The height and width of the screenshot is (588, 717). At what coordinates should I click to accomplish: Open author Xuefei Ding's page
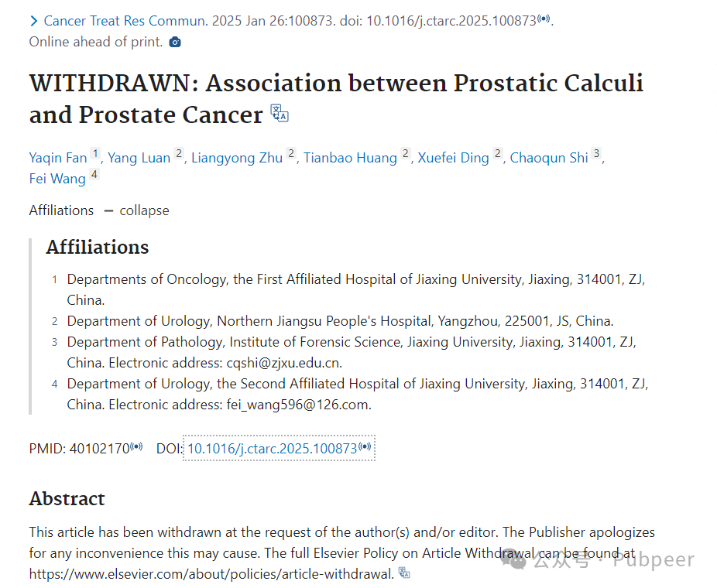[453, 158]
